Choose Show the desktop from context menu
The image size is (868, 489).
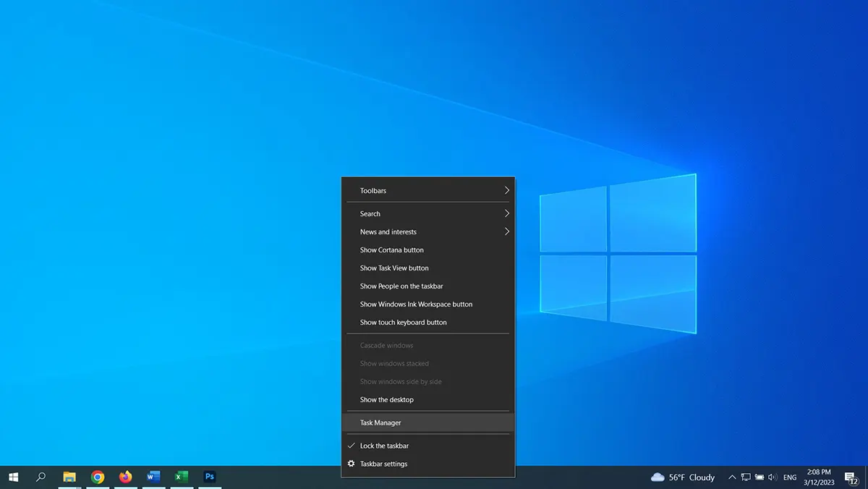[x=428, y=399]
